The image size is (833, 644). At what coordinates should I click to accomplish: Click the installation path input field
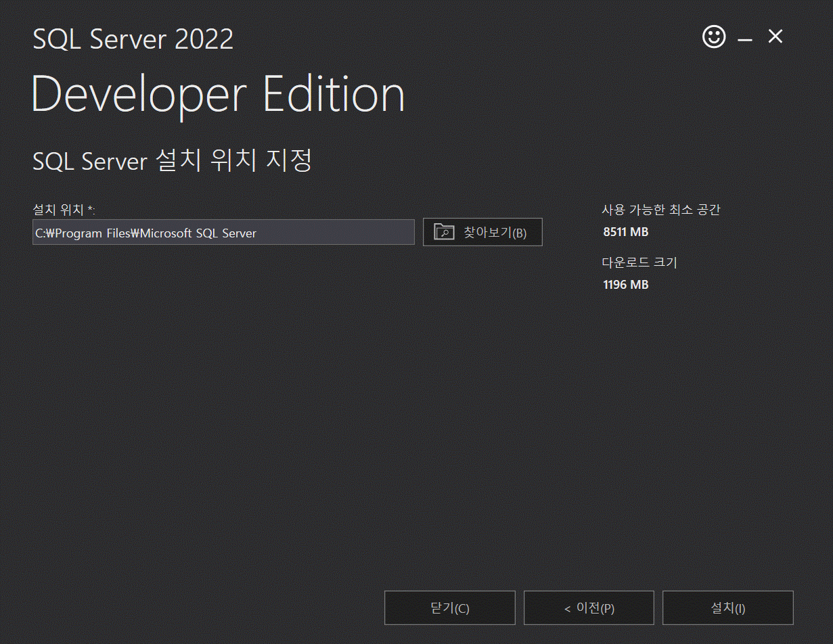(x=223, y=232)
